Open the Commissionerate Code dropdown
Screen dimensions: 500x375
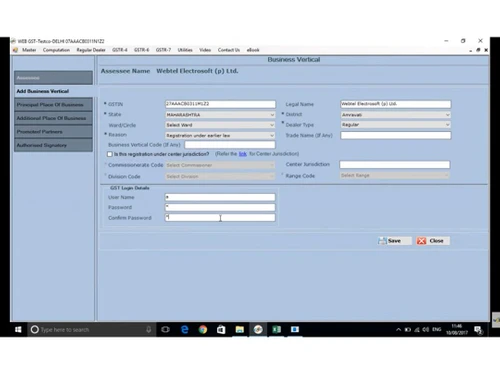(220, 165)
